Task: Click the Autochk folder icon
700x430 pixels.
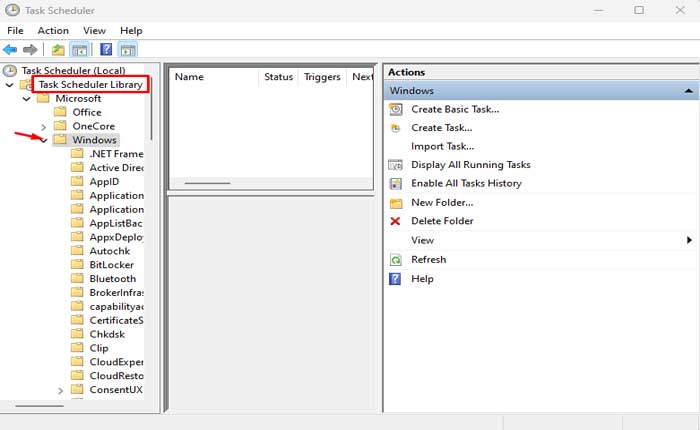Action: 77,250
